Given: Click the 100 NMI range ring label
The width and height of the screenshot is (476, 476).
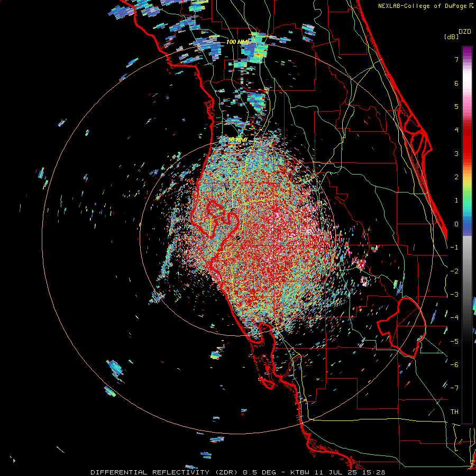Looking at the screenshot, I should tap(237, 42).
